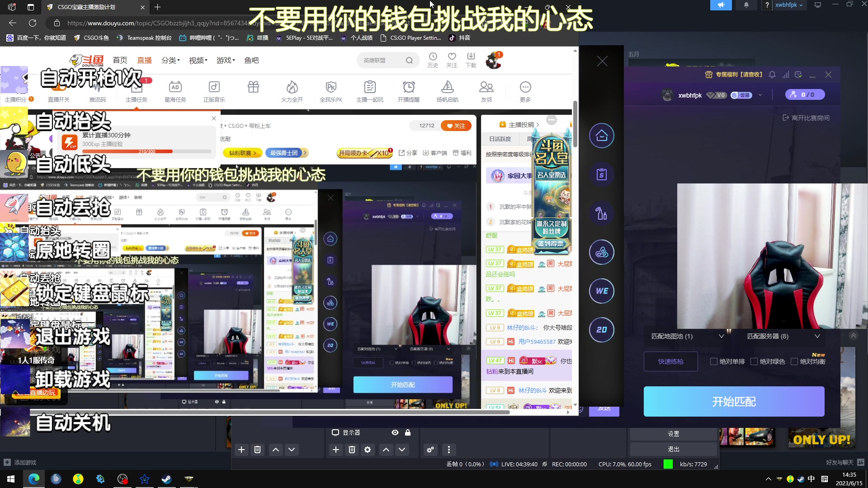
Task: Open the 关注 heart icon in the Douyu header
Action: (452, 56)
